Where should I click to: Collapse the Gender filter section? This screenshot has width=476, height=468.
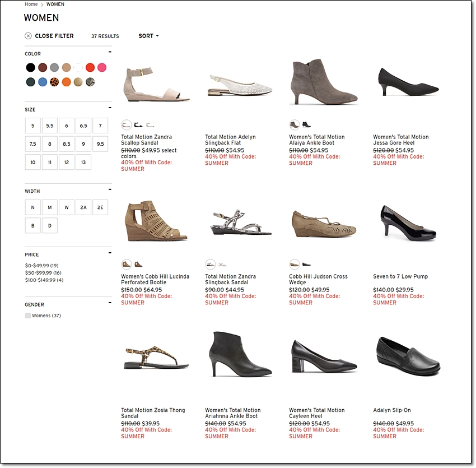pyautogui.click(x=110, y=302)
